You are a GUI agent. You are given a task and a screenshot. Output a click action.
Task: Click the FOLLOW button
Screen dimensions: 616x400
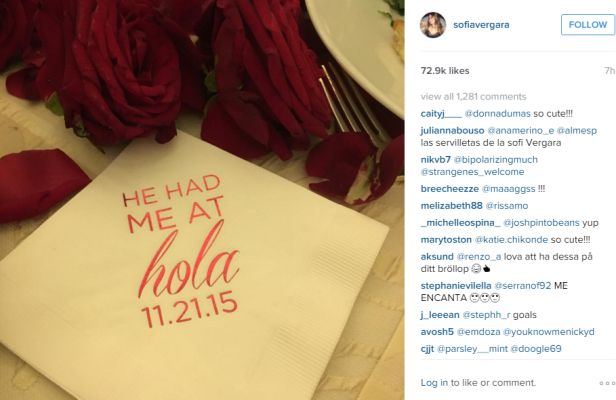(x=588, y=25)
